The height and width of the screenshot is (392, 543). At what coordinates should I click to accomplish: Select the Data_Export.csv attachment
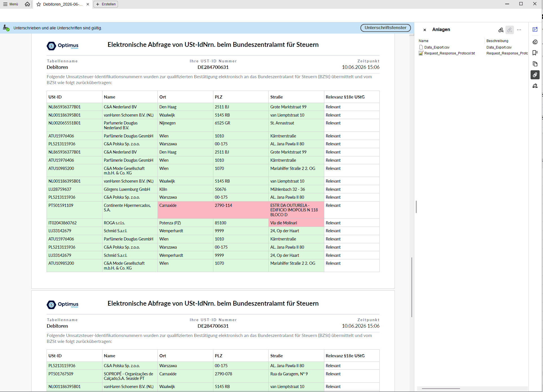click(437, 47)
